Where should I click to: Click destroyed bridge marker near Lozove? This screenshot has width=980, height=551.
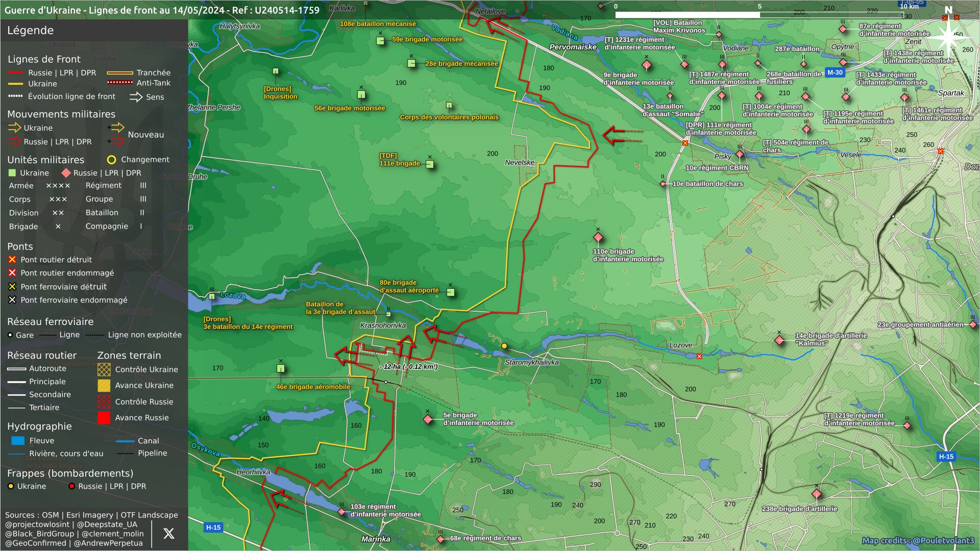click(x=699, y=356)
